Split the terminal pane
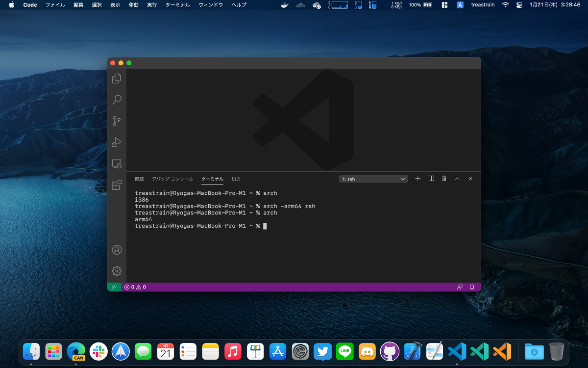The image size is (588, 368). point(431,179)
